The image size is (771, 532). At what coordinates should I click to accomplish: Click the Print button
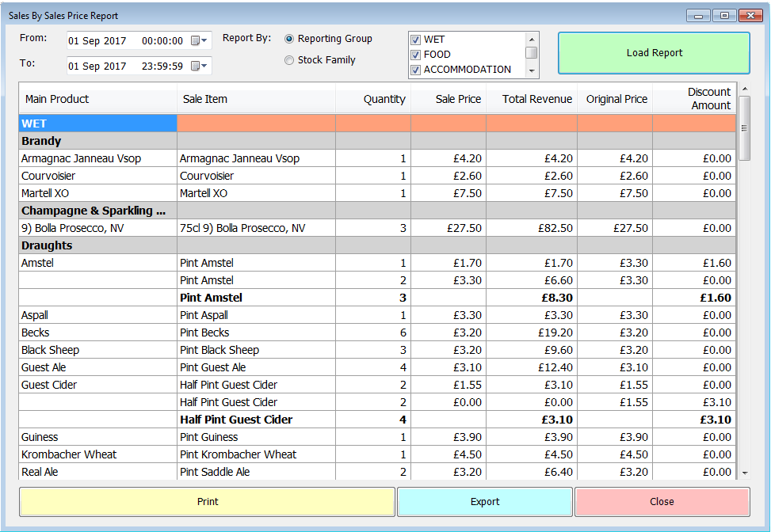coord(208,501)
